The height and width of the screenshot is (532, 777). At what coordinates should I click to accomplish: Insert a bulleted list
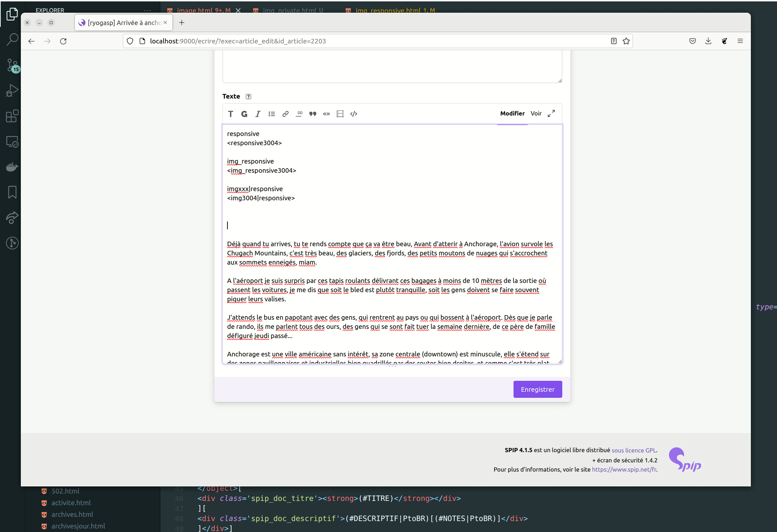(272, 114)
